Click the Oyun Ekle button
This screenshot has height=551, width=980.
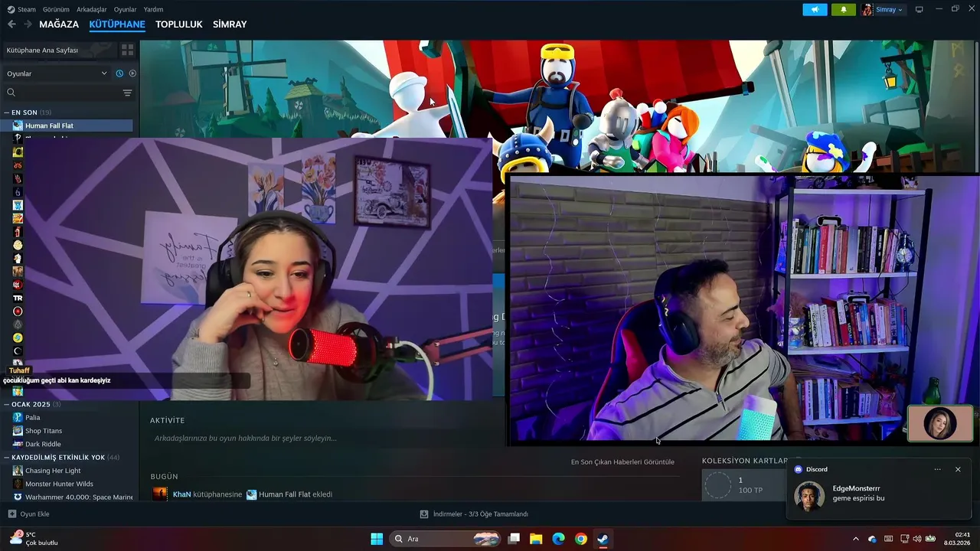point(28,514)
